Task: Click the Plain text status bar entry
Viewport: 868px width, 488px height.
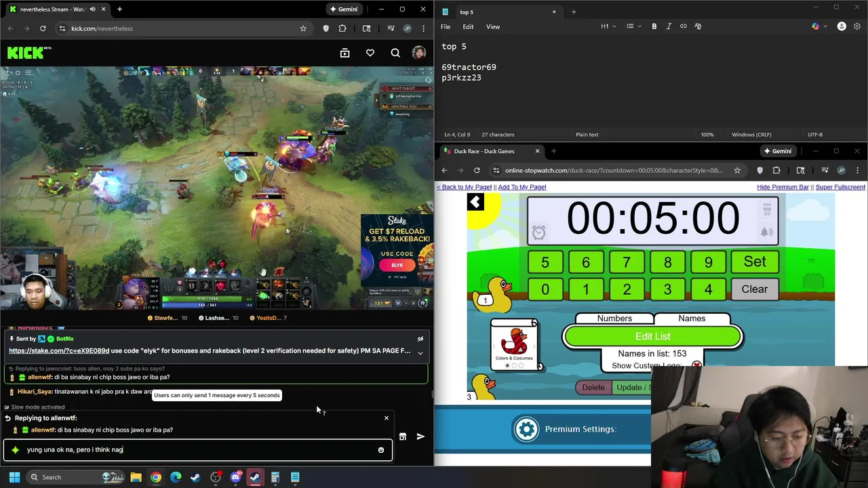Action: [x=587, y=134]
